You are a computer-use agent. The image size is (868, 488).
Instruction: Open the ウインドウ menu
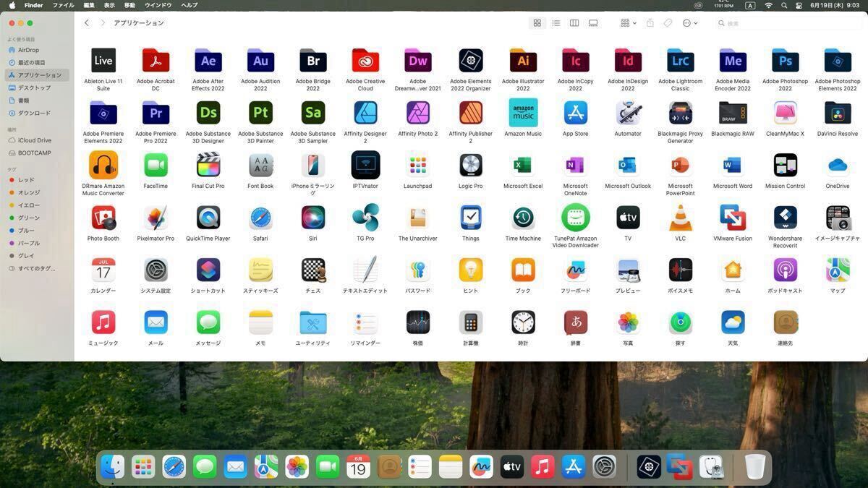coord(158,5)
